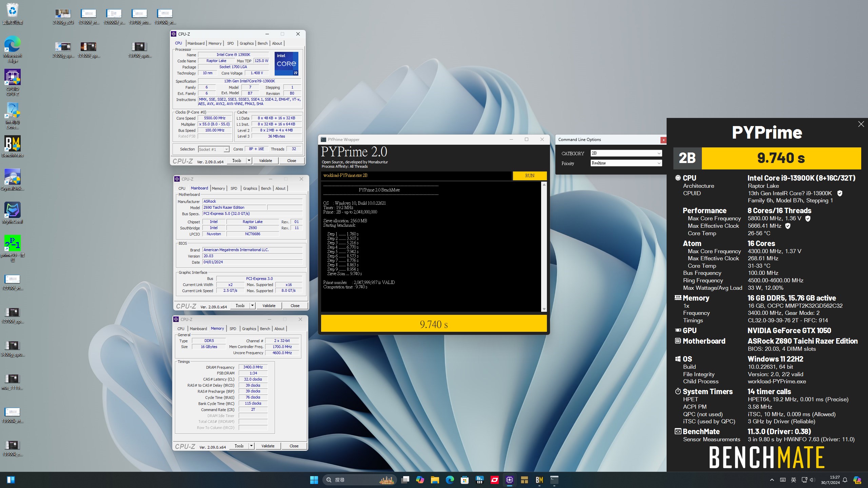Switch to Memory tab in top CPU-Z window
Viewport: 868px width, 488px height.
tap(215, 43)
